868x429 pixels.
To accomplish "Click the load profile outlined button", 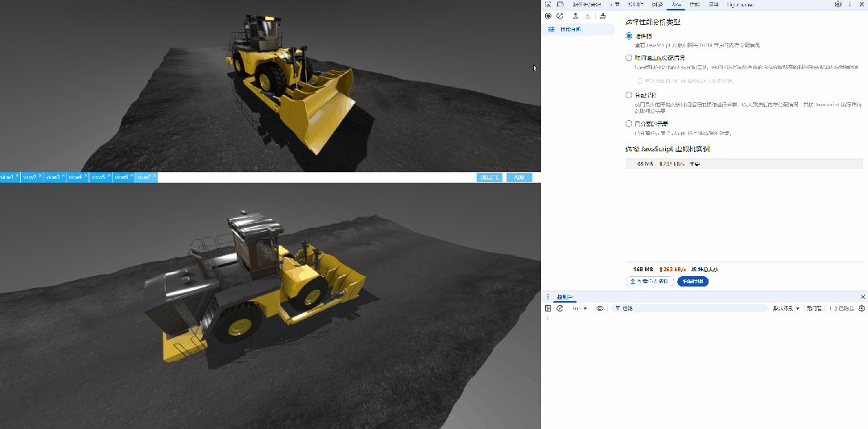I will (x=650, y=281).
